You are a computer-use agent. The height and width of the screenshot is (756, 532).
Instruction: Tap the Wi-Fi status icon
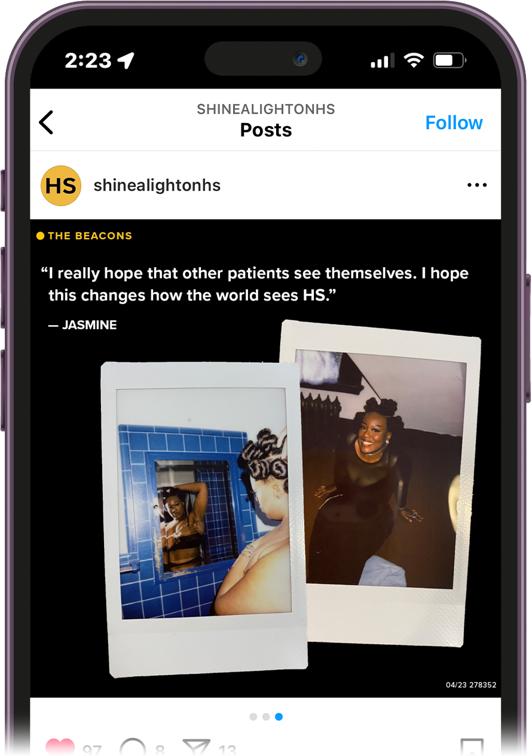pyautogui.click(x=413, y=60)
